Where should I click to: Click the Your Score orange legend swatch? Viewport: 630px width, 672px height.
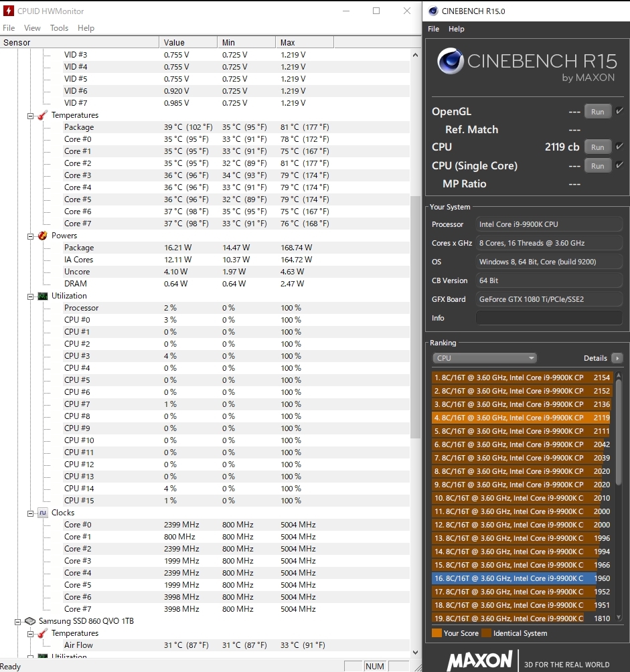pyautogui.click(x=437, y=633)
